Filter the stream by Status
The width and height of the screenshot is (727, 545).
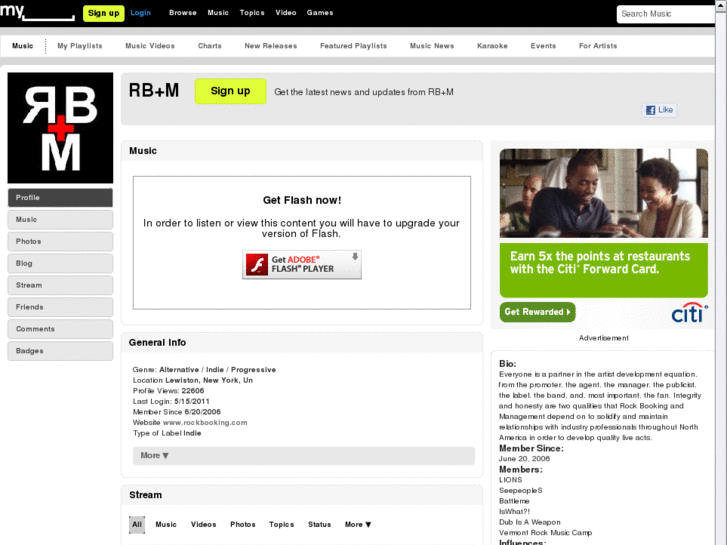tap(319, 525)
